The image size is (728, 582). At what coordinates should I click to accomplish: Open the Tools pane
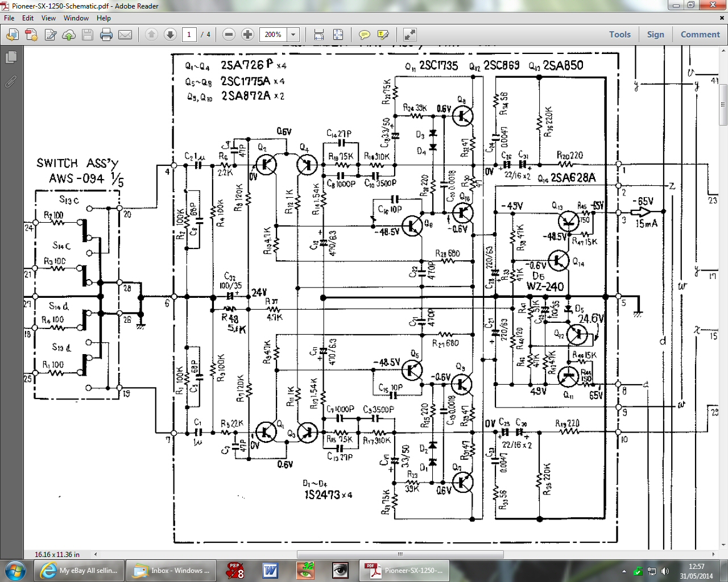pyautogui.click(x=620, y=35)
